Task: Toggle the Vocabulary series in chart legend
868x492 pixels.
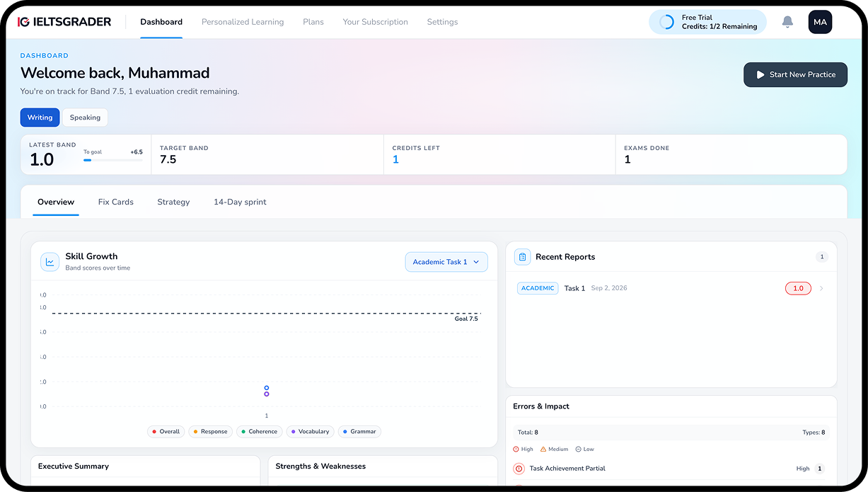Action: click(x=310, y=431)
